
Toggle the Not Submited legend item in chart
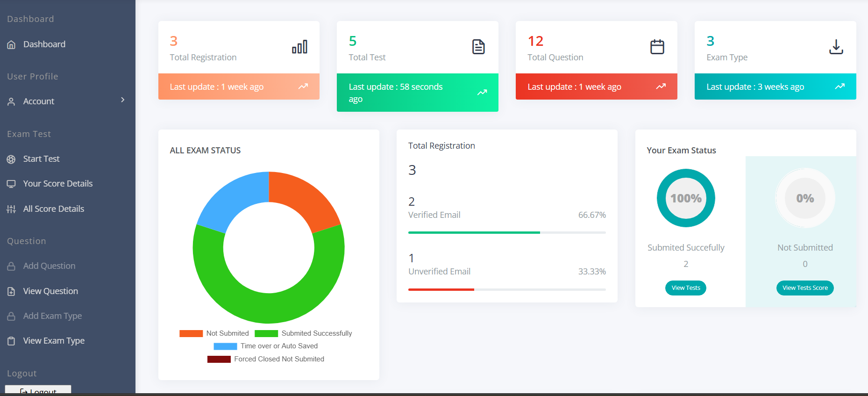click(x=214, y=333)
